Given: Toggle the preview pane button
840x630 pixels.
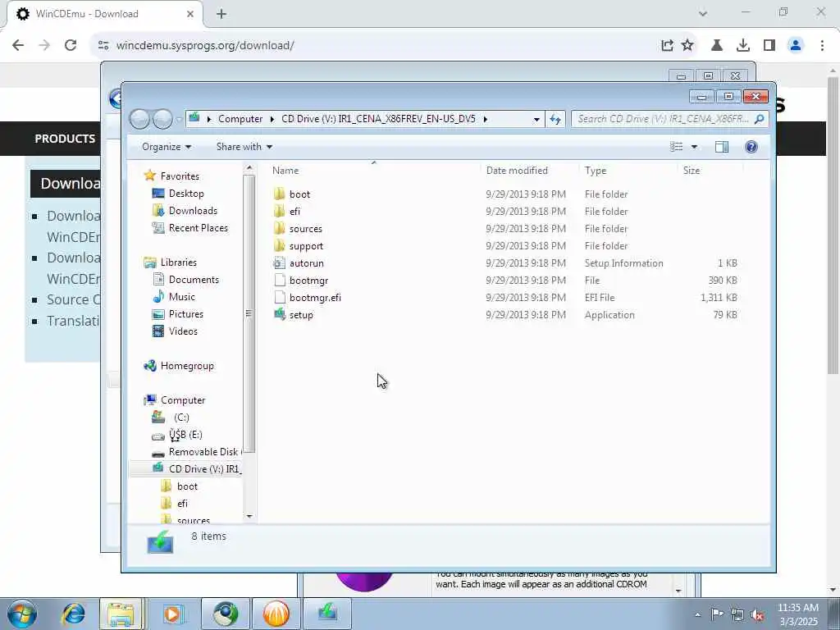Looking at the screenshot, I should point(722,147).
